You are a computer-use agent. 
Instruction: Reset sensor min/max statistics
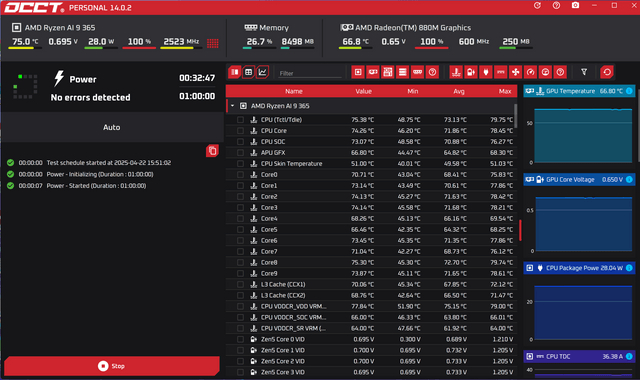click(x=607, y=72)
